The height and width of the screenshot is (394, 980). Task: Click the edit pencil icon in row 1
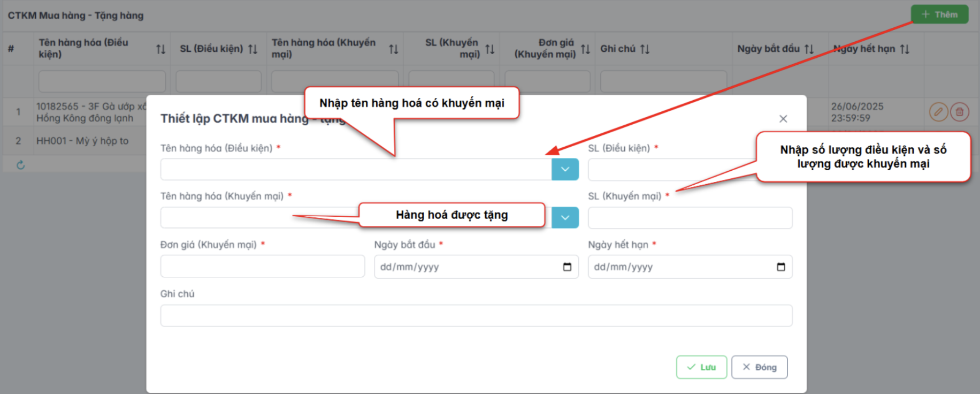pyautogui.click(x=938, y=112)
